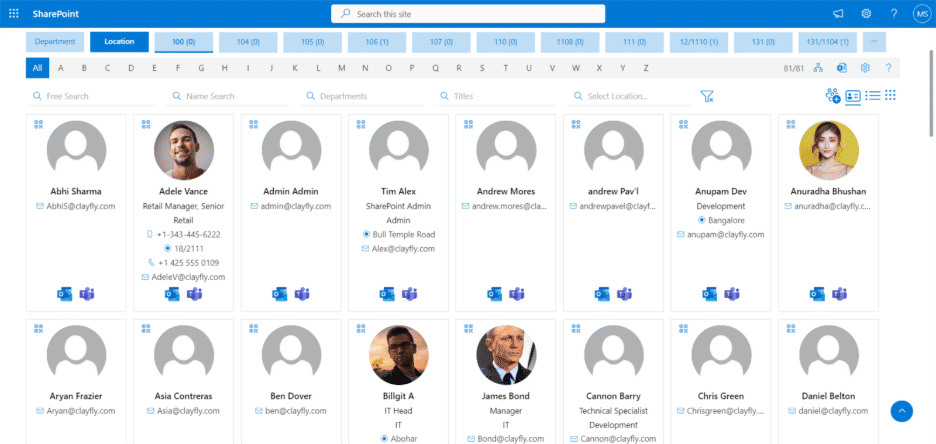Screen dimensions: 936x444
Task: Click QR code icon on Abhi Sharma card
Action: tap(39, 124)
